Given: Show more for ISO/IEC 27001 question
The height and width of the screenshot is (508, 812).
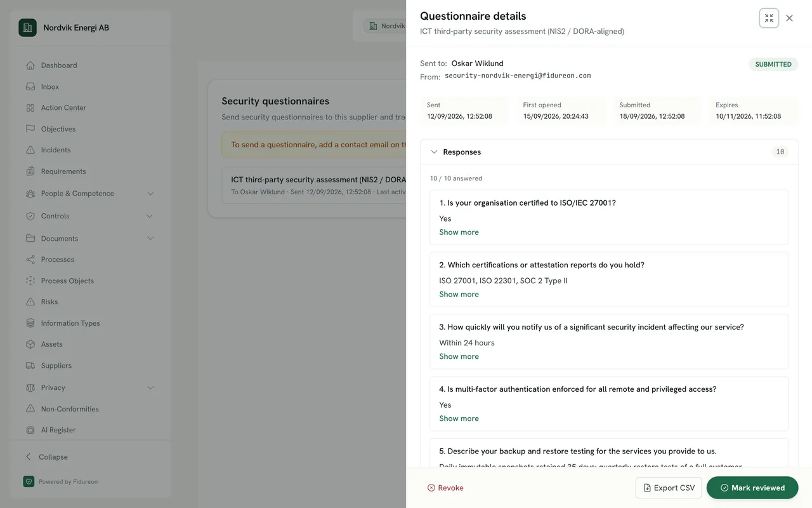Looking at the screenshot, I should coord(459,232).
